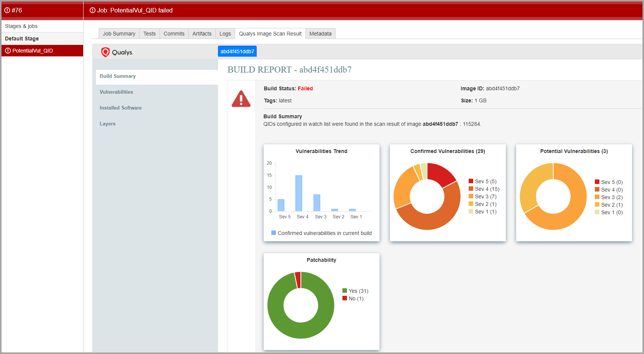The height and width of the screenshot is (354, 644).
Task: Click BUILD REPORT - abd4f451ddb7 heading
Action: [289, 70]
